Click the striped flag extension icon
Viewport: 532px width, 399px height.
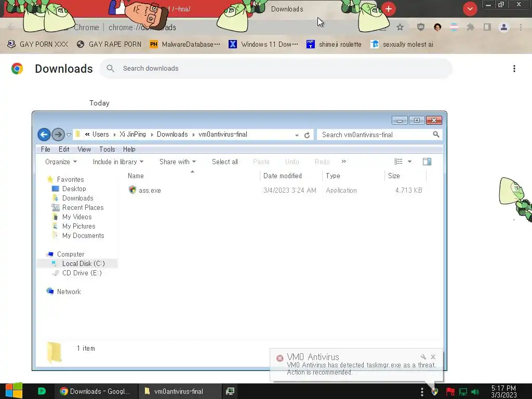tap(454, 27)
